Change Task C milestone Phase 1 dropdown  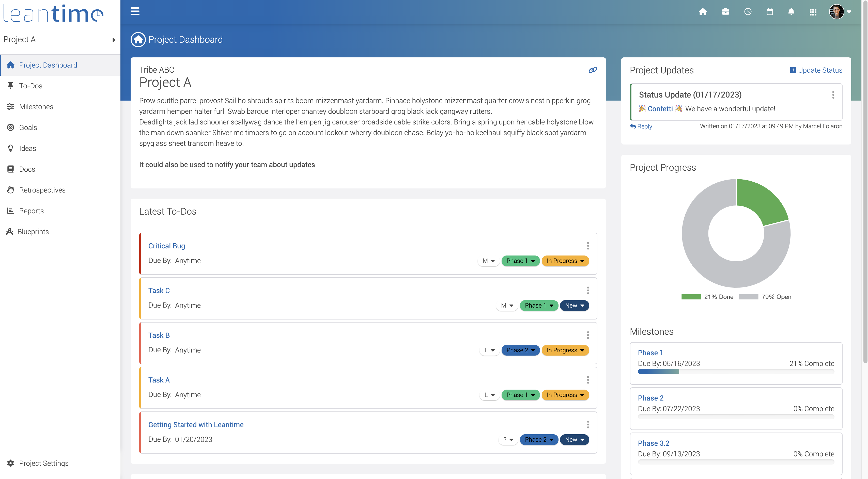[538, 306]
